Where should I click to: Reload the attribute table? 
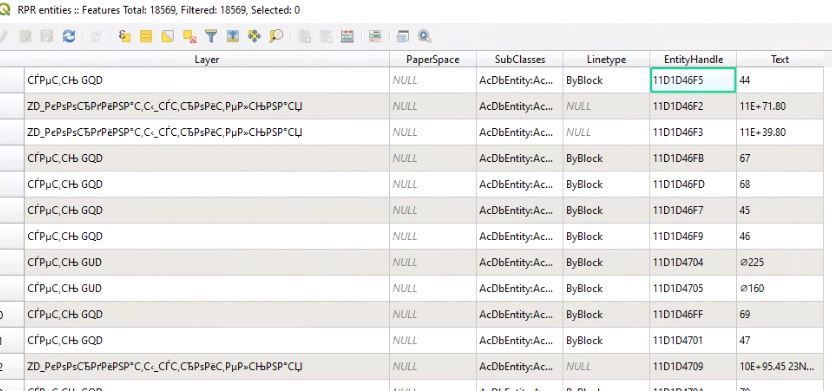(68, 36)
